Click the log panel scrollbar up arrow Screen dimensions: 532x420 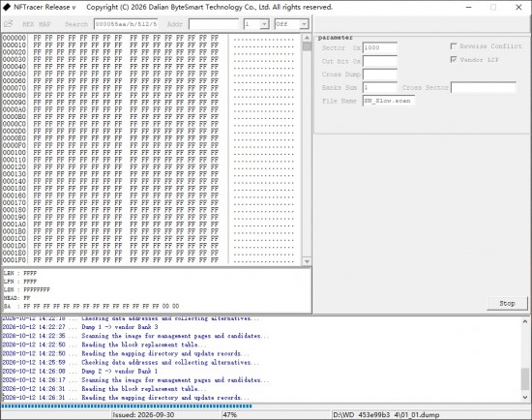525,321
